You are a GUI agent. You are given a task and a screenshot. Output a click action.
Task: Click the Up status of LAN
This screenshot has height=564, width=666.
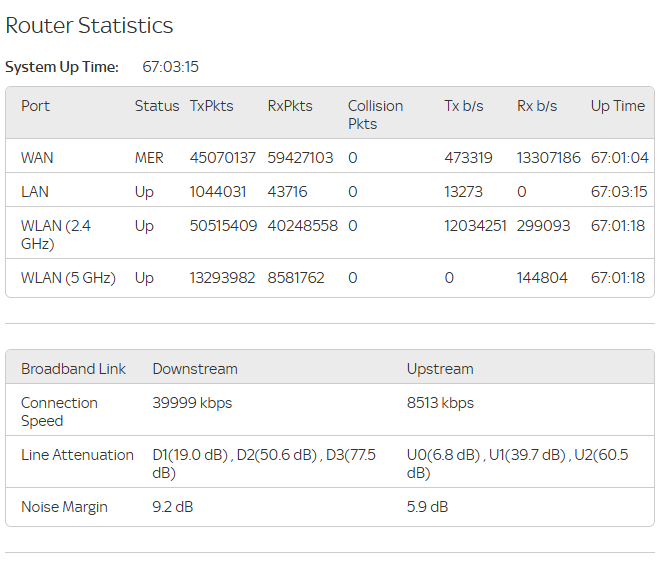144,192
